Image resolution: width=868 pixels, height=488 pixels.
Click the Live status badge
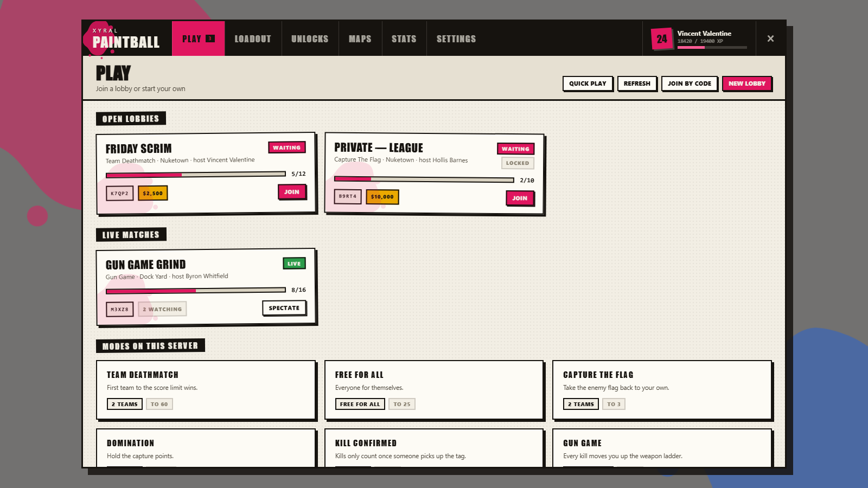tap(294, 264)
